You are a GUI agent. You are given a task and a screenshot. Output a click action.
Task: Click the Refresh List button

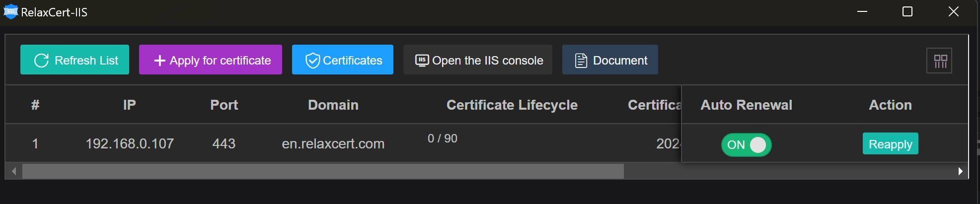[75, 60]
